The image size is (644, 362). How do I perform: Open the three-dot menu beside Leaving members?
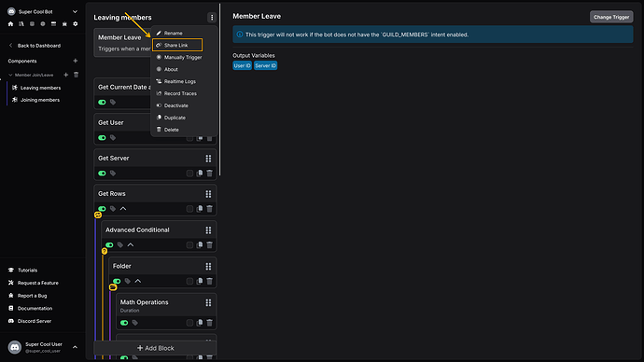[x=212, y=17]
